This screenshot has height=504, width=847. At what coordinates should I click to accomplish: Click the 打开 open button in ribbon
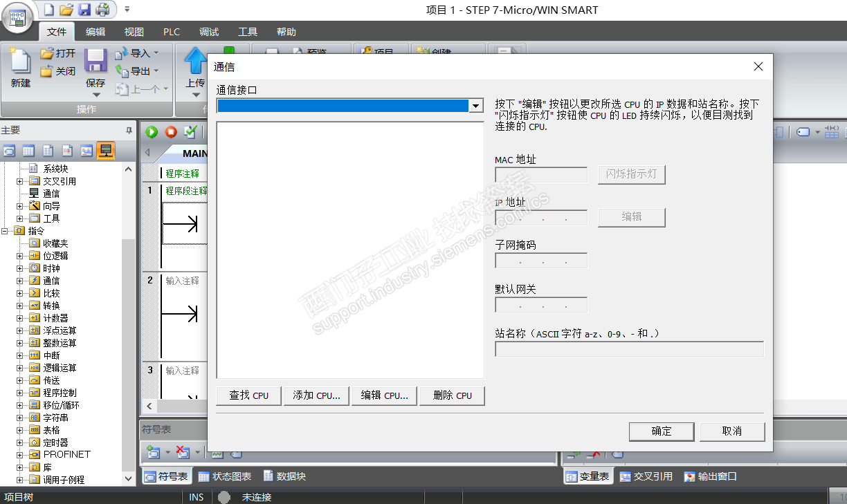(58, 53)
